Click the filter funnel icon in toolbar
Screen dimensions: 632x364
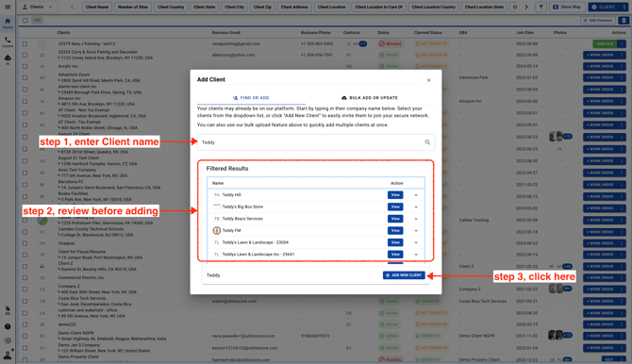[541, 7]
